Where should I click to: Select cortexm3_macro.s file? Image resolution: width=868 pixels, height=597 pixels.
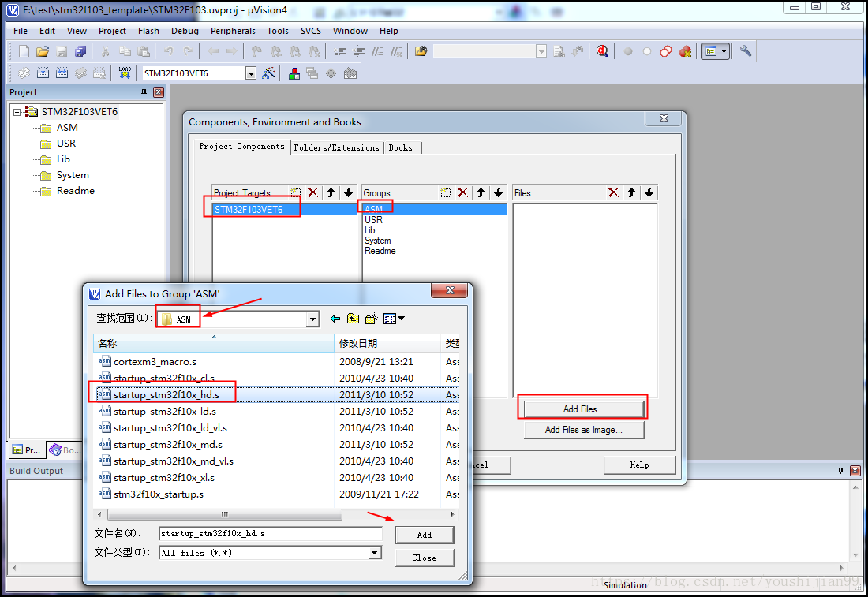pos(155,362)
